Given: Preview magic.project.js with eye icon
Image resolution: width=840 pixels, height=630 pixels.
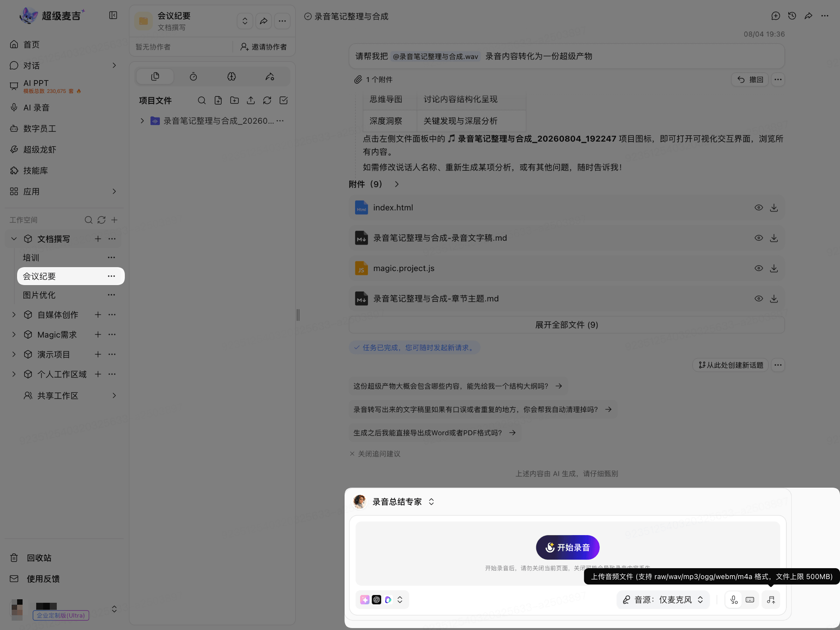Looking at the screenshot, I should pyautogui.click(x=759, y=268).
